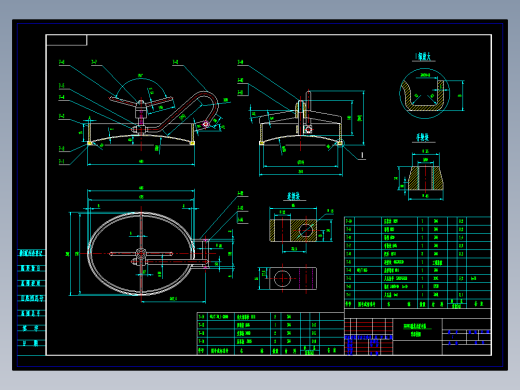Screen dimensions: 520x390
Task: Click the lower parts list table at bottom center
Action: (270, 333)
